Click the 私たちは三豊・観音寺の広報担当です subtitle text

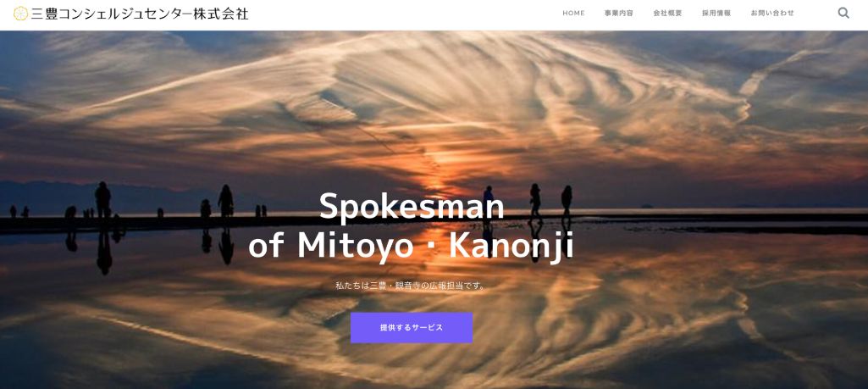(412, 286)
